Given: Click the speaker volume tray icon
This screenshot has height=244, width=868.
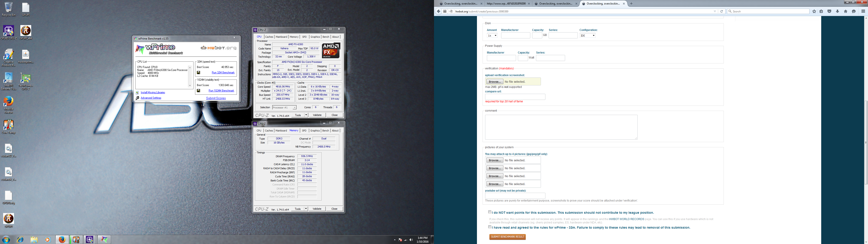Looking at the screenshot, I should coord(411,240).
